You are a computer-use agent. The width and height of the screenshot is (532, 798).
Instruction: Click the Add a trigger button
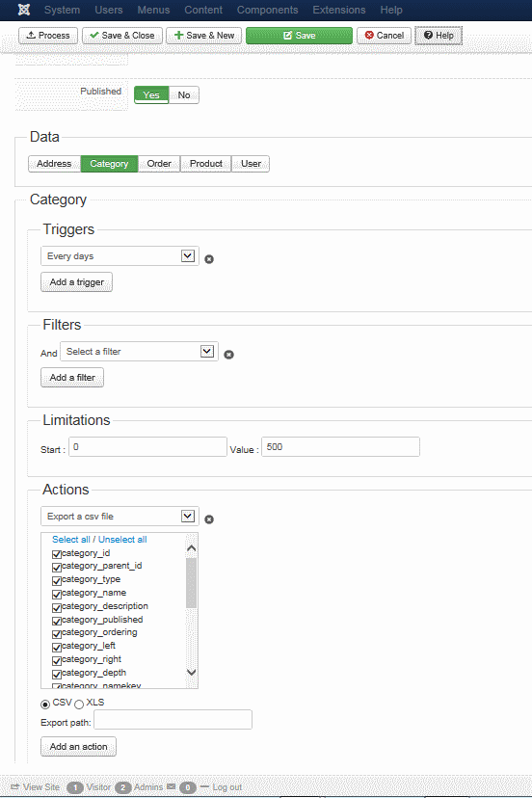76,282
